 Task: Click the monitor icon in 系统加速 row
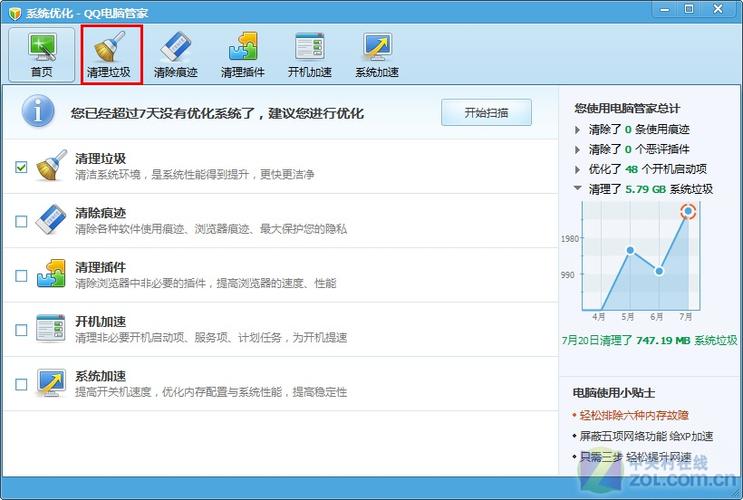coord(51,382)
